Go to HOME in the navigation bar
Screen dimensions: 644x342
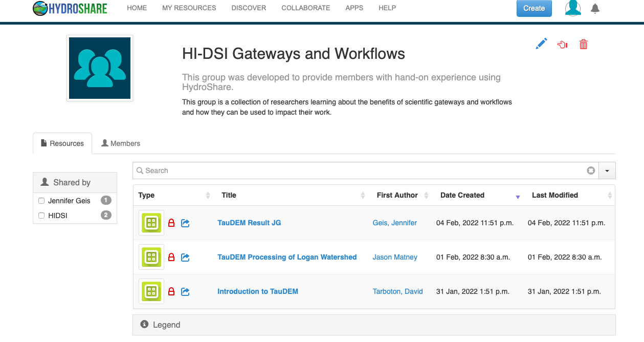(x=137, y=8)
